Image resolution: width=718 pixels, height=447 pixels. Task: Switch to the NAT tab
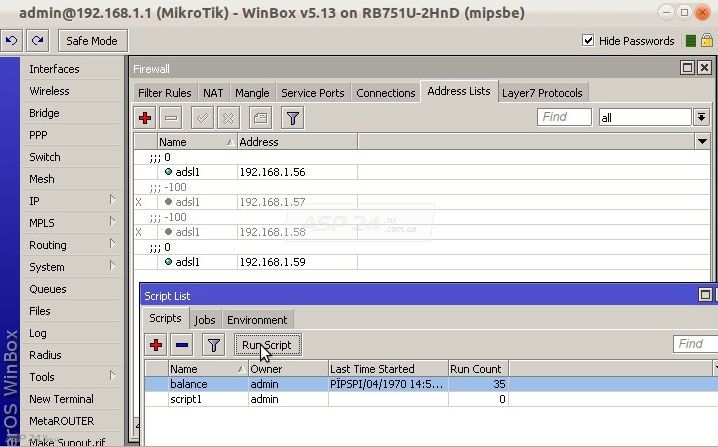[x=213, y=93]
